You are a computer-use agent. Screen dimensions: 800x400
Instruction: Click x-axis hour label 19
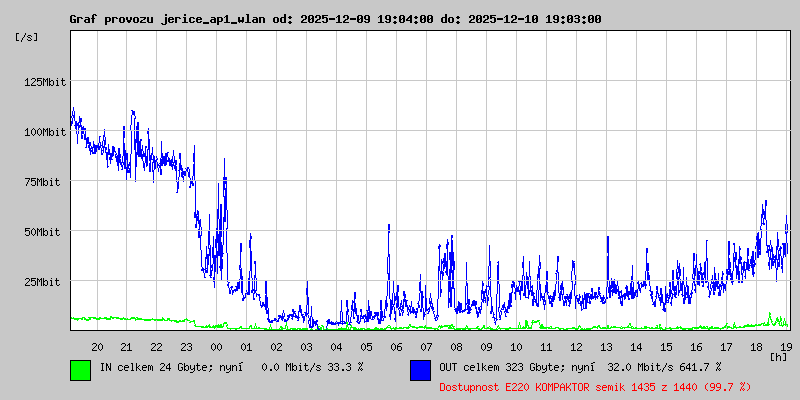[786, 347]
